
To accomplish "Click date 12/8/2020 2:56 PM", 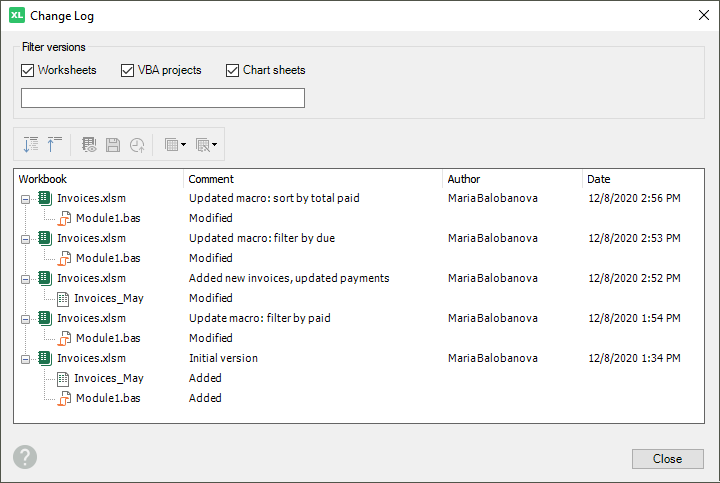I will pos(634,198).
